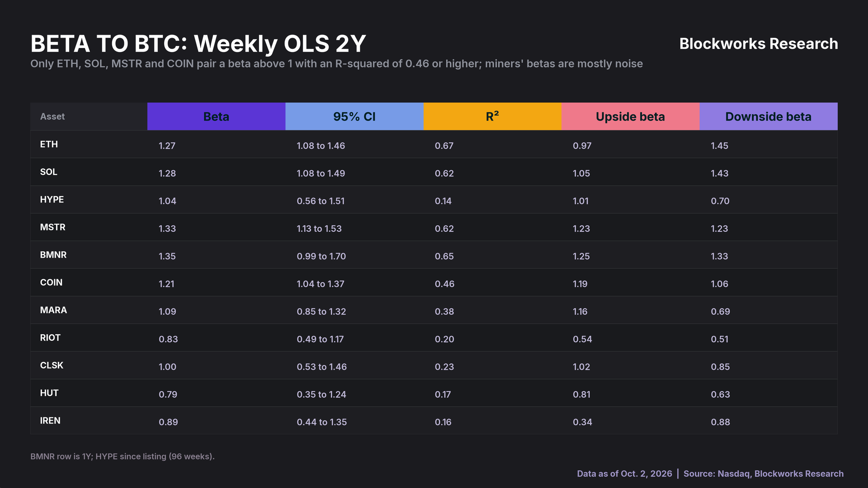The height and width of the screenshot is (488, 868).
Task: Click the MARA row label
Action: pyautogui.click(x=53, y=310)
